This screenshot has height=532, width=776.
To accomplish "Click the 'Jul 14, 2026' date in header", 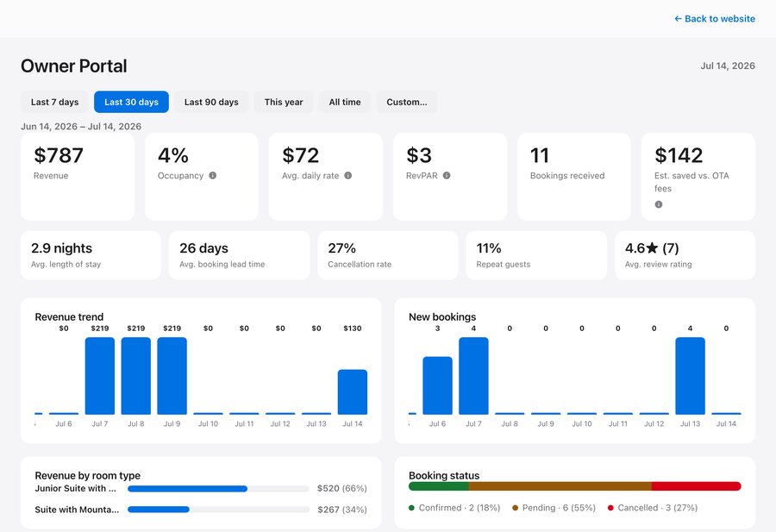I will tap(728, 66).
